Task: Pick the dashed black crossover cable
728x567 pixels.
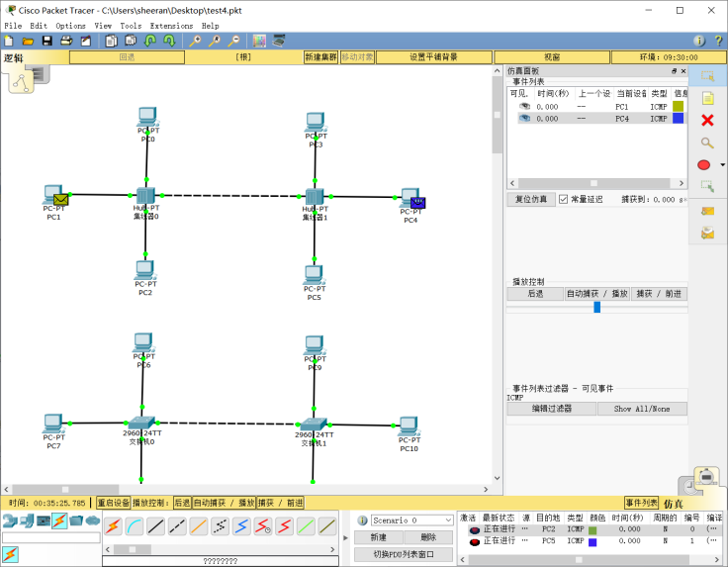Action: [177, 526]
